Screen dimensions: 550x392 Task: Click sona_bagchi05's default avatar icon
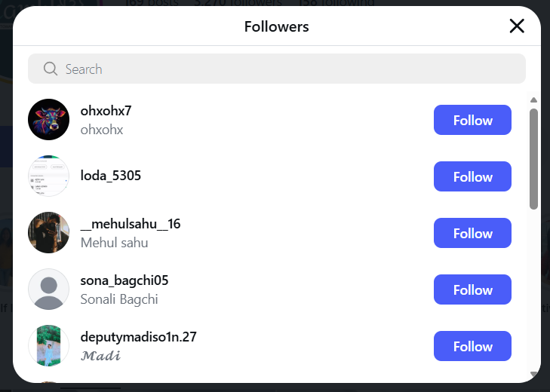point(48,289)
